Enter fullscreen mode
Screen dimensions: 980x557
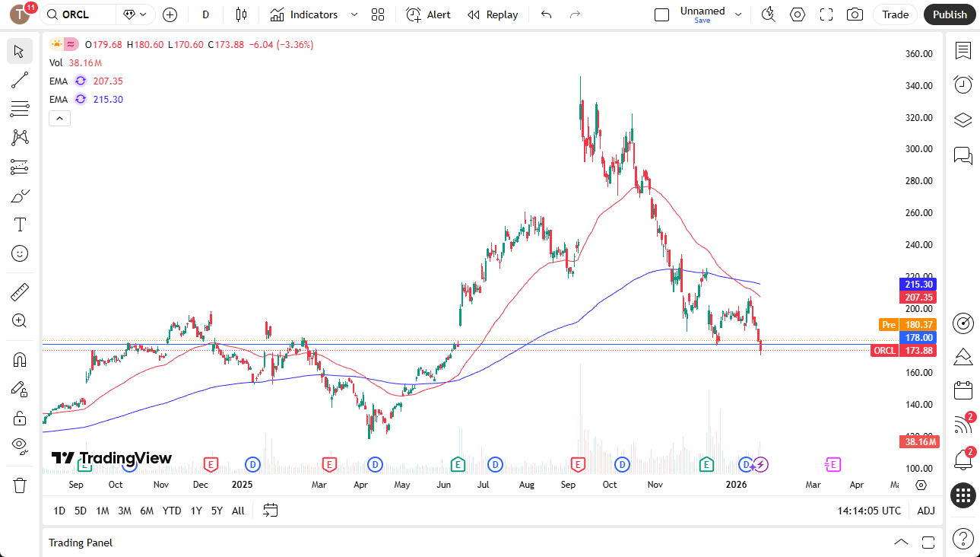coord(826,14)
